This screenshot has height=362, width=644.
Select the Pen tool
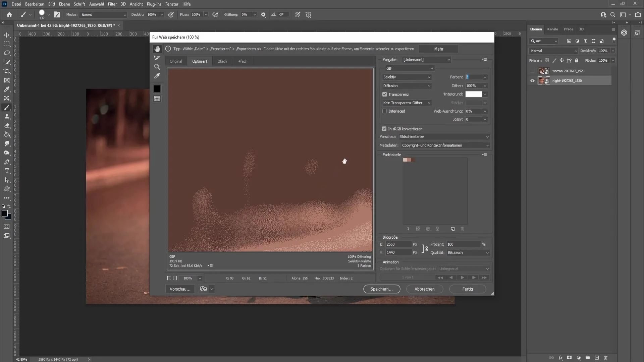(7, 162)
